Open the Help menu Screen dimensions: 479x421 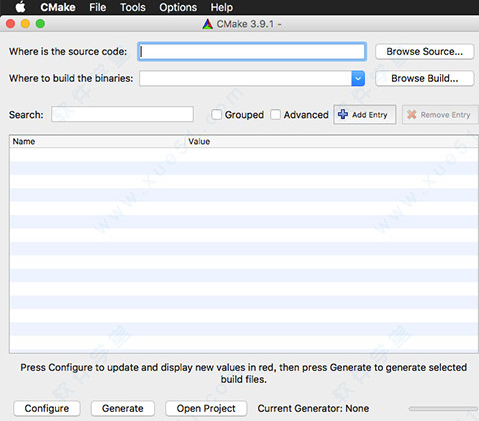(x=221, y=7)
